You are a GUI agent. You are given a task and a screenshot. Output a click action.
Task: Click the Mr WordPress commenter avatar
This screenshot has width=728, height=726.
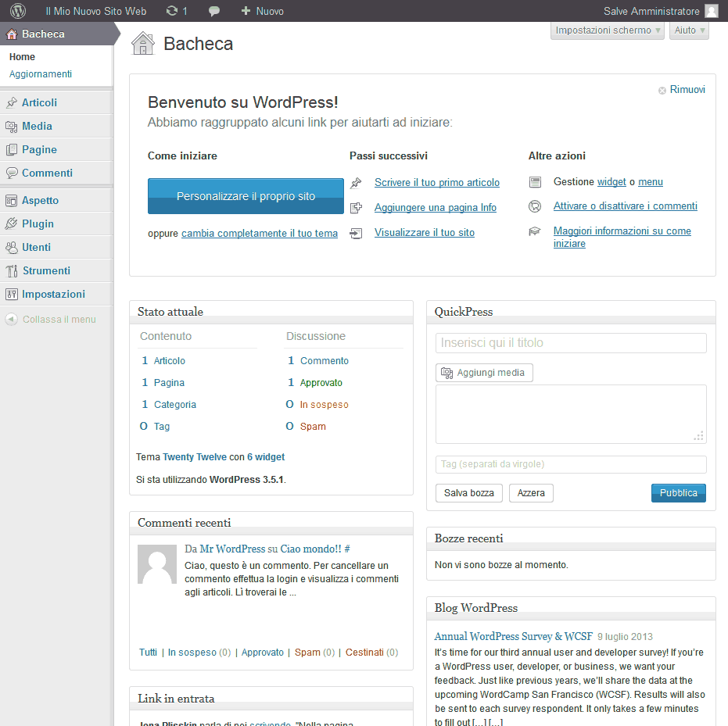coord(157,564)
